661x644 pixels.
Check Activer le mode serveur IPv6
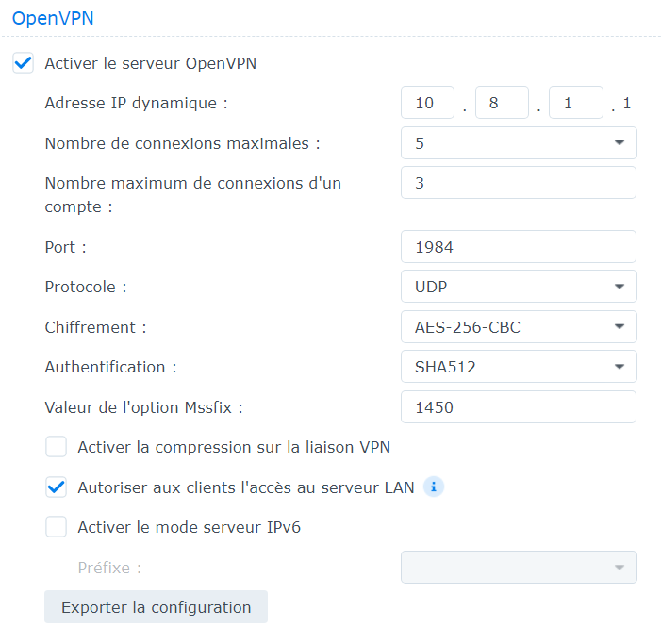click(56, 527)
